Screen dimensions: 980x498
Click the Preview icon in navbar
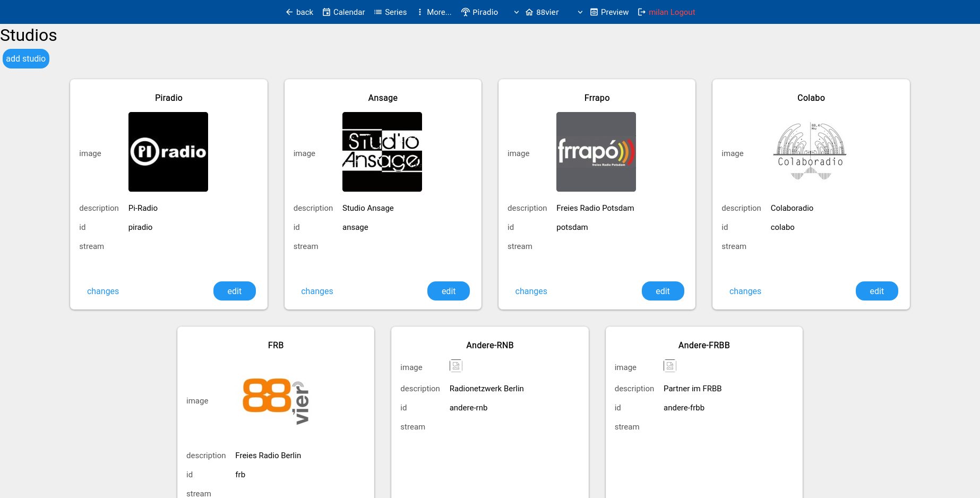(x=594, y=12)
